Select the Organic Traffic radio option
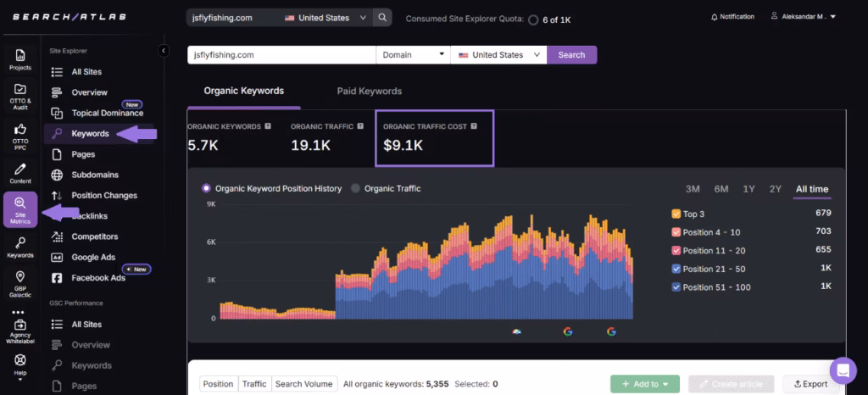Screen dimensions: 868x395 [x=356, y=188]
